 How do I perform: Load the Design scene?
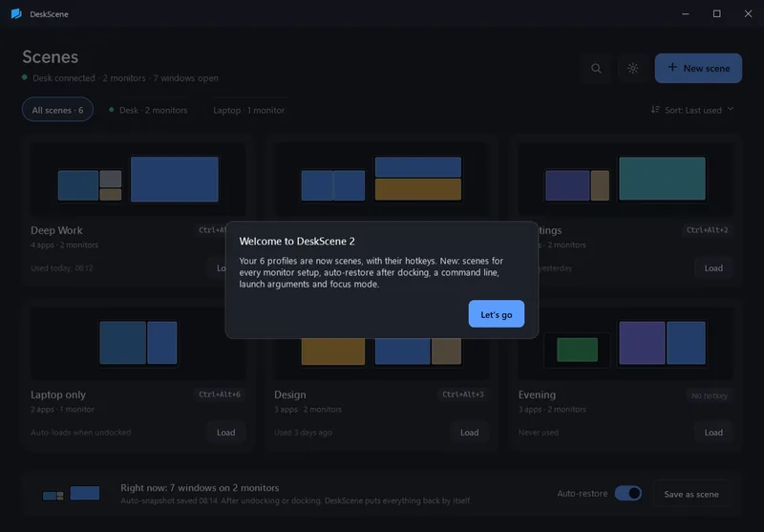(469, 432)
